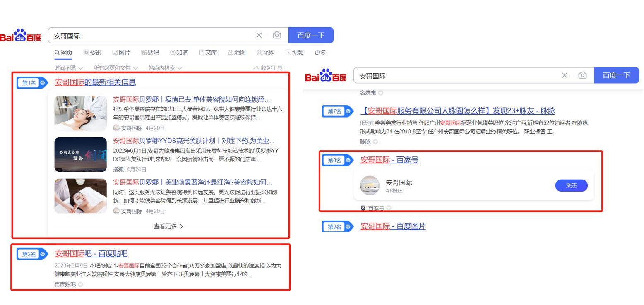Click the camera image search icon in left search bar

pyautogui.click(x=277, y=36)
